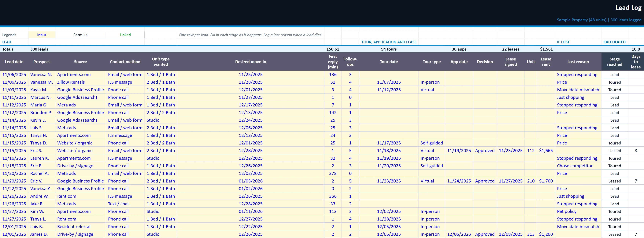Select Tanya H.'s ILS message cell
Image resolution: width=644 pixels, height=238 pixels.
pos(125,135)
